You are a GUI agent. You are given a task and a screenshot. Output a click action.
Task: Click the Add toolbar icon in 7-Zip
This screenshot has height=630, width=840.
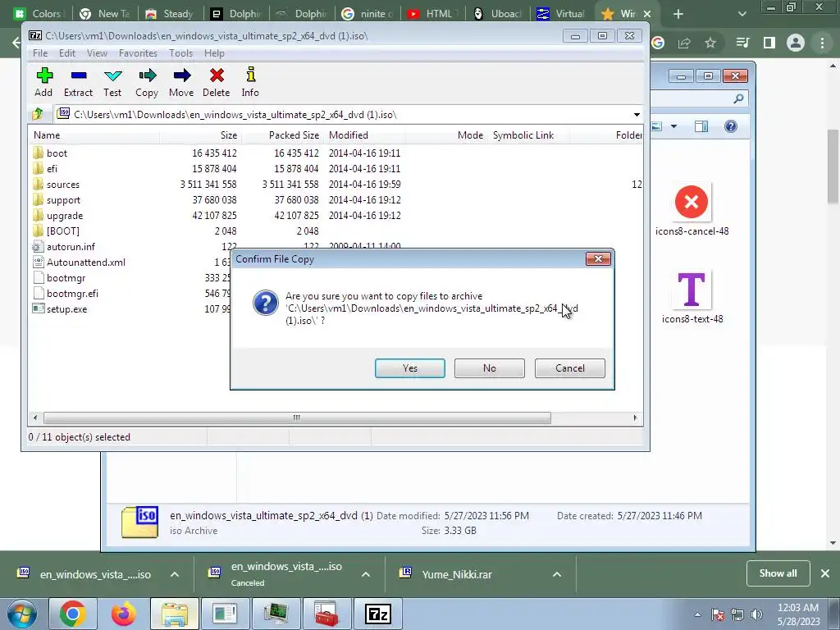coord(44,82)
